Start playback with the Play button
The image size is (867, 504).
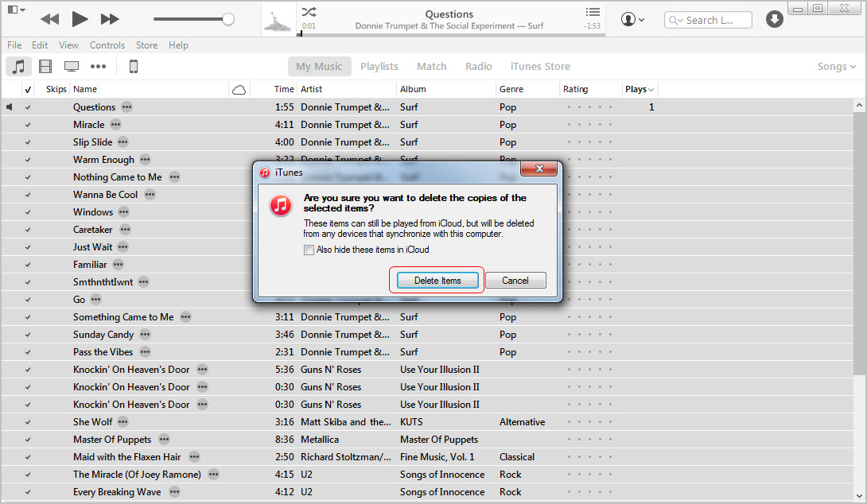click(80, 19)
